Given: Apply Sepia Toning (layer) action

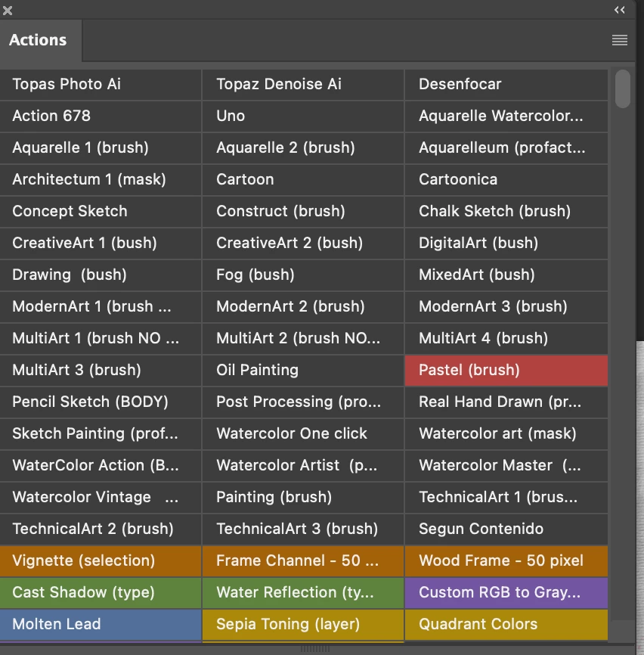Looking at the screenshot, I should [303, 624].
